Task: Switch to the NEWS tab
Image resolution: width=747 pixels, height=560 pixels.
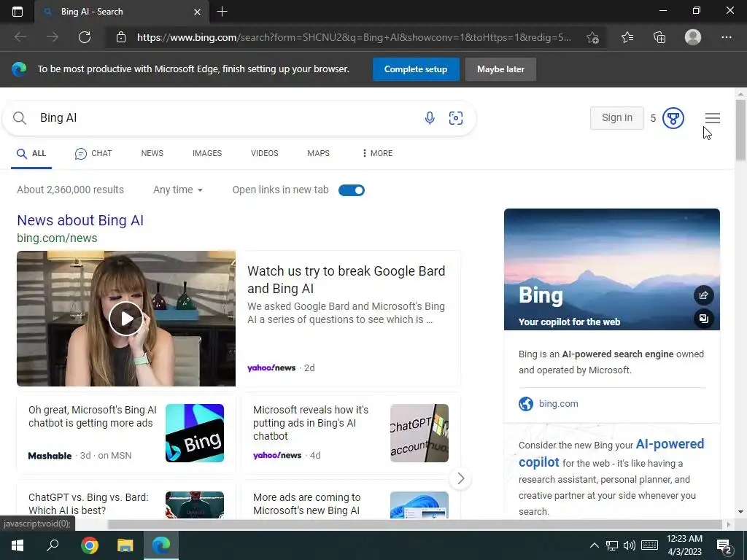Action: click(152, 153)
